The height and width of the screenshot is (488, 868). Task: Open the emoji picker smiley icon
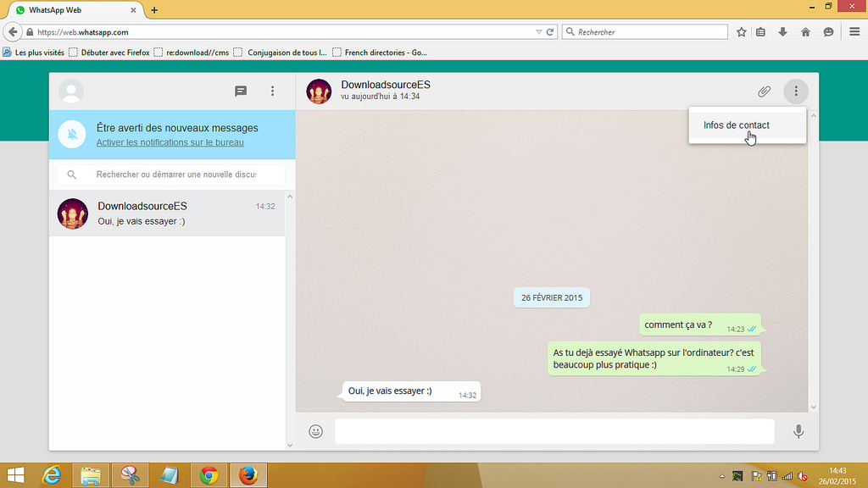316,431
